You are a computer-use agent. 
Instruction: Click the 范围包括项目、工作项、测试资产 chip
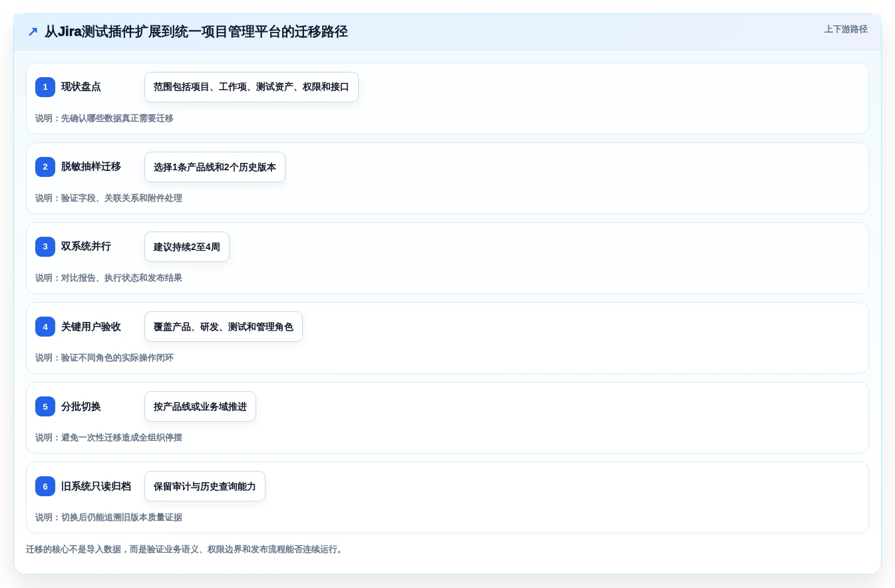pos(252,87)
